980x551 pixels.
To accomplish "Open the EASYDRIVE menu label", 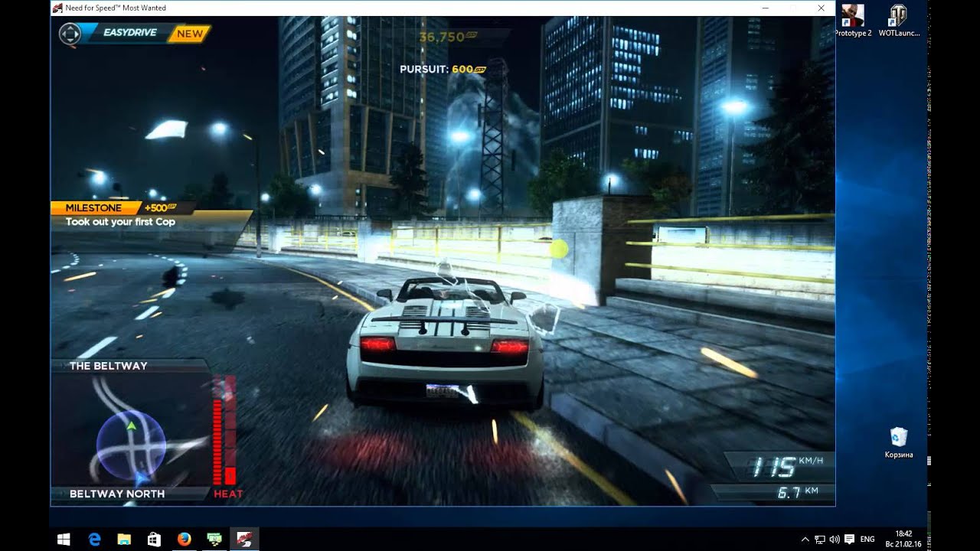I will 129,33.
